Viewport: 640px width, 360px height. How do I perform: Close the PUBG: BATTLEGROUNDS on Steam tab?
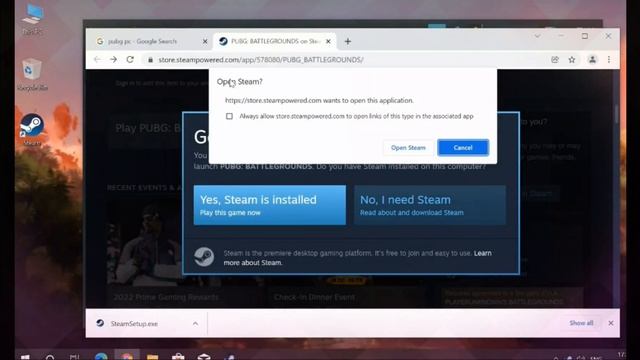(328, 41)
